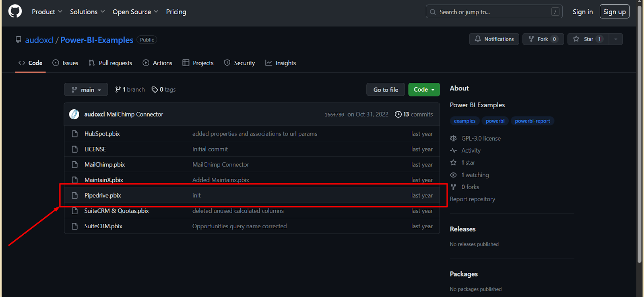Open the Pipedrive.pbix file

coord(103,195)
